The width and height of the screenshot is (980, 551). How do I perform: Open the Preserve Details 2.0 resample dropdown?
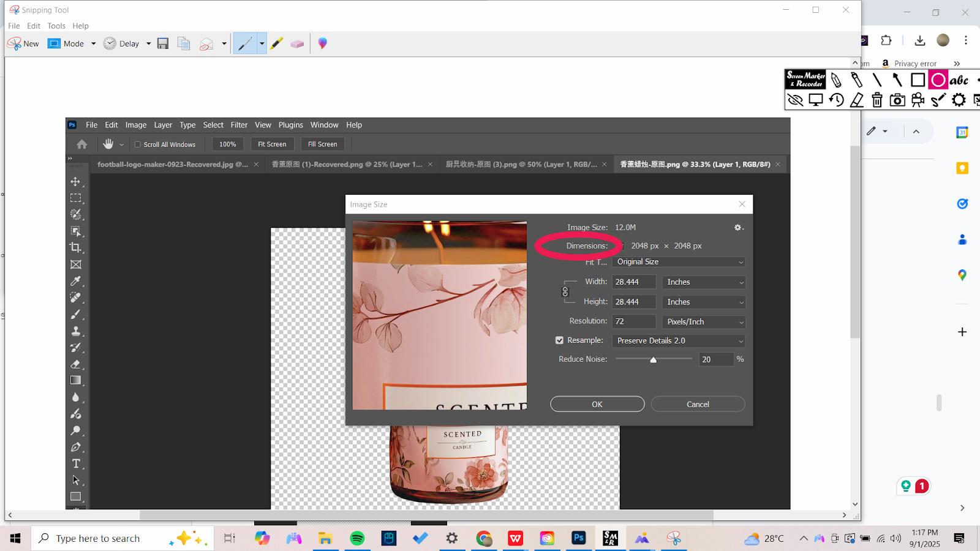[679, 341]
